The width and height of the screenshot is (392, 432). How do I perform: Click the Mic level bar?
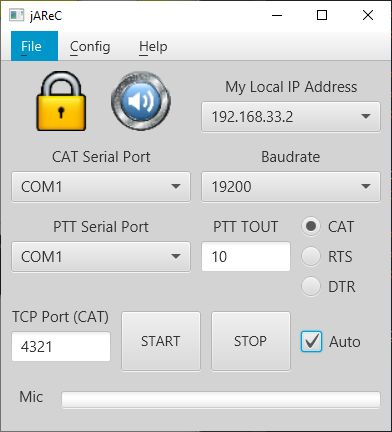(x=221, y=400)
